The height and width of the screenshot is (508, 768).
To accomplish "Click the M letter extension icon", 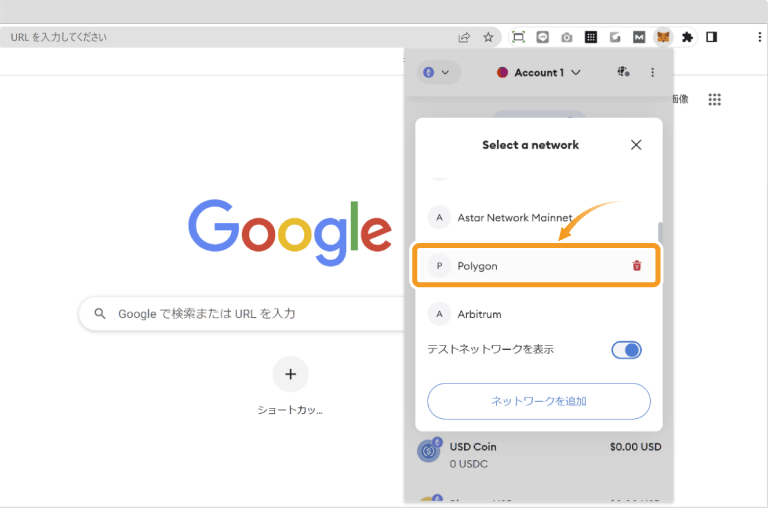I will (639, 37).
